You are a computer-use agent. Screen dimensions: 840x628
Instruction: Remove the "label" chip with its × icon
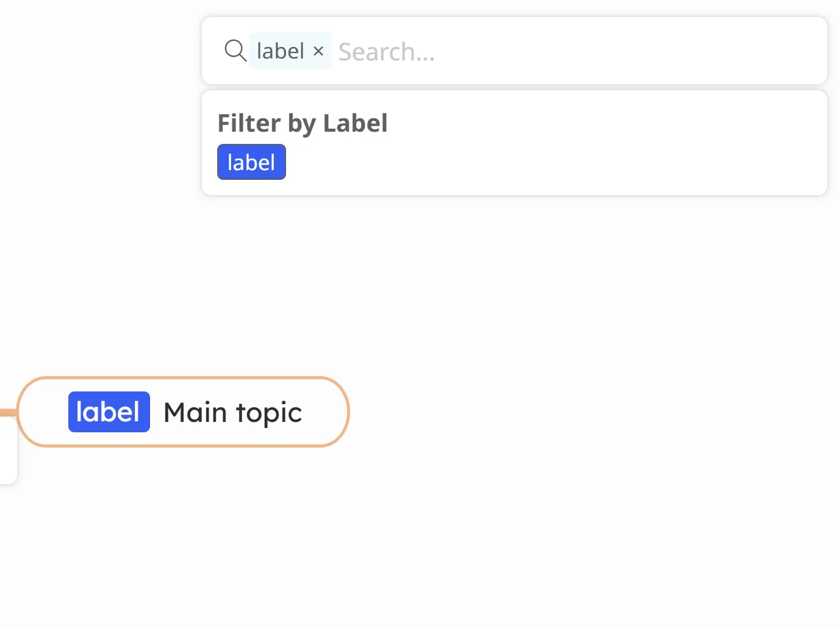click(x=318, y=51)
